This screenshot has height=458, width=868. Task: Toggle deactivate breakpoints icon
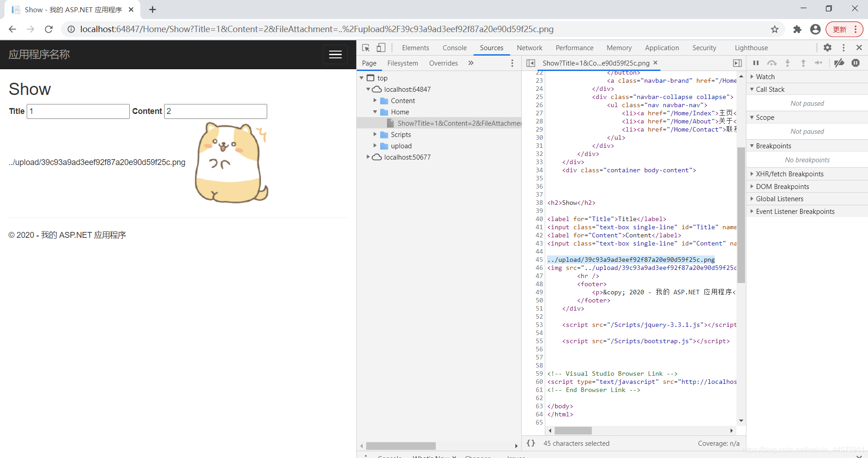point(839,63)
